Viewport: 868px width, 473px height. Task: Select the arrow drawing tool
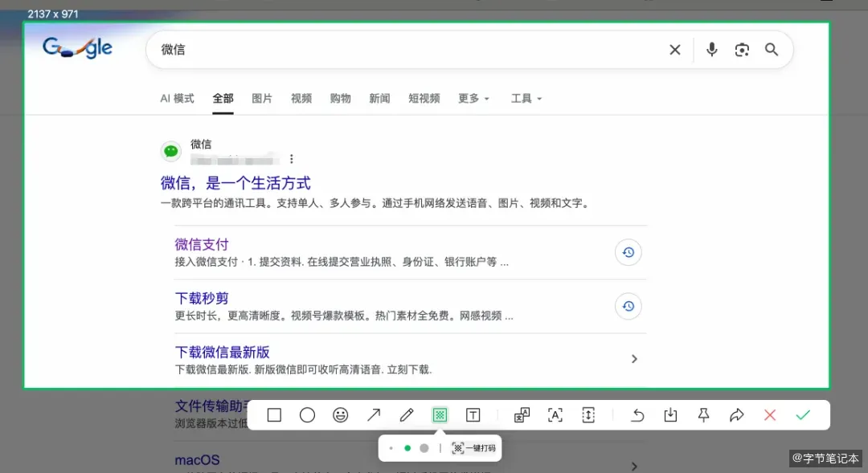374,415
